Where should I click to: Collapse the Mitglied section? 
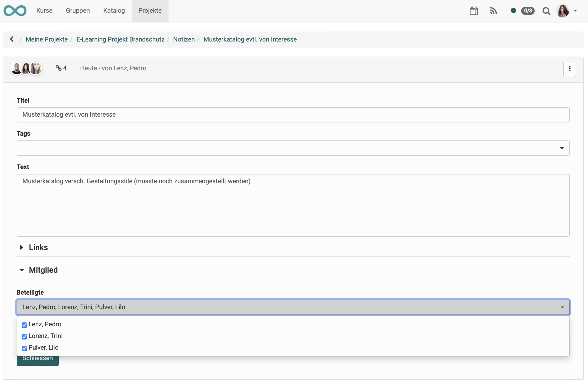(x=43, y=270)
